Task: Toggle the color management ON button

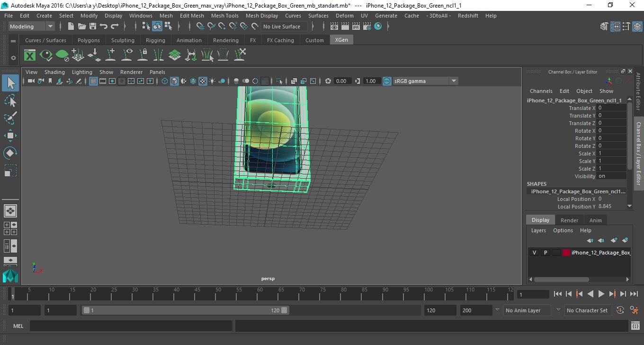Action: [387, 81]
